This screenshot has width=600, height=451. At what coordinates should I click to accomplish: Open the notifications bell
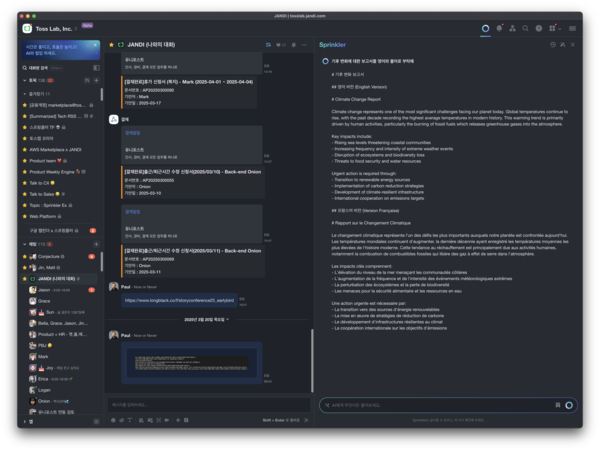point(499,29)
